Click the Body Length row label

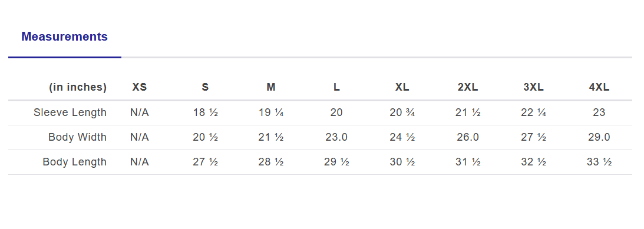(x=74, y=162)
